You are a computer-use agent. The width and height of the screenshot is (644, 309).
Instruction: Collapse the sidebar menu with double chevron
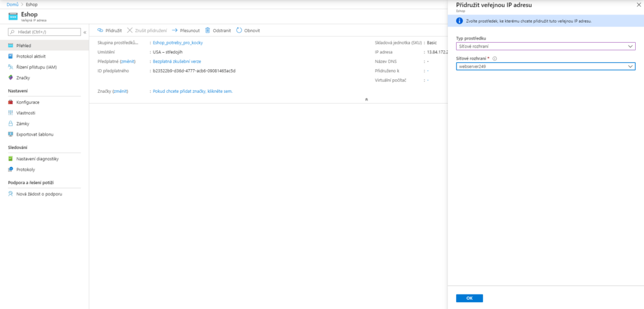tap(85, 31)
